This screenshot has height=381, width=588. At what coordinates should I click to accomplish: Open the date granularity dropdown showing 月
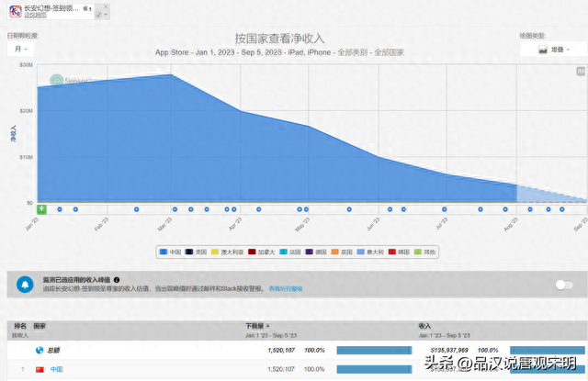(20, 49)
